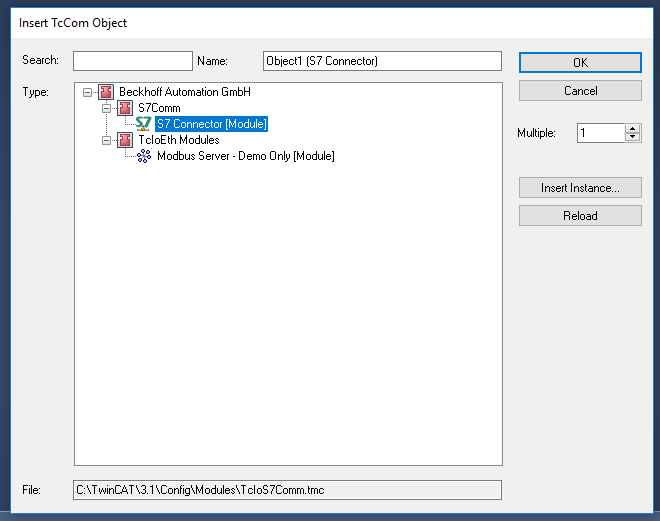Click into the Search input field
660x521 pixels.
[133, 61]
